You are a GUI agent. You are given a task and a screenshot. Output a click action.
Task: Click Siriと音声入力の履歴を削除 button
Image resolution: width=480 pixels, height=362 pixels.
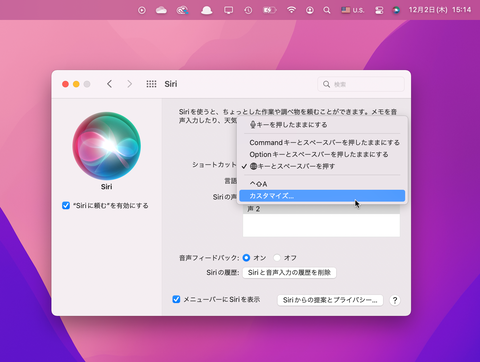pos(289,273)
